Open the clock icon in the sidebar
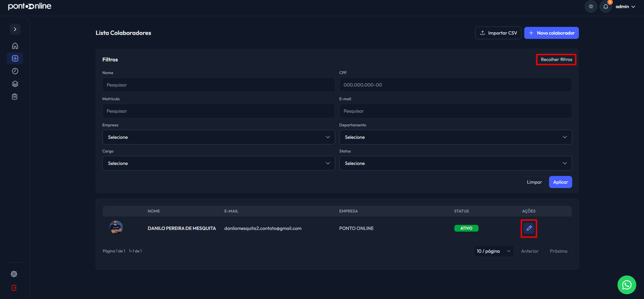 (15, 71)
